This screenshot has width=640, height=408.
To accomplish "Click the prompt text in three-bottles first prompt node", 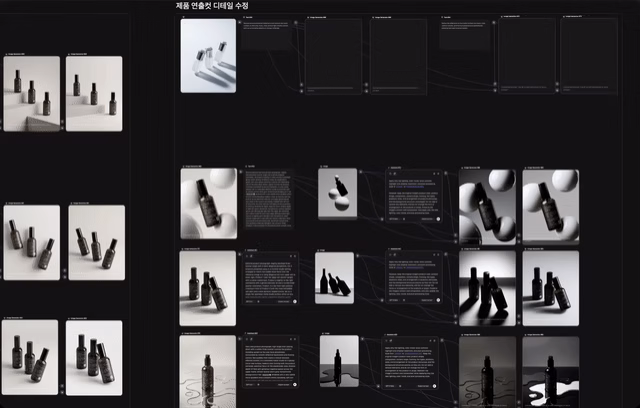I will (x=269, y=279).
